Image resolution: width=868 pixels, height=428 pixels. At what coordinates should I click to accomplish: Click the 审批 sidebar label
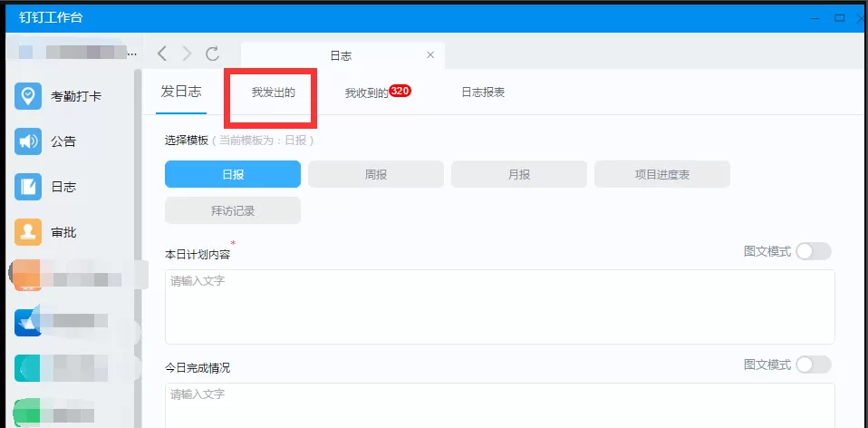pos(63,232)
